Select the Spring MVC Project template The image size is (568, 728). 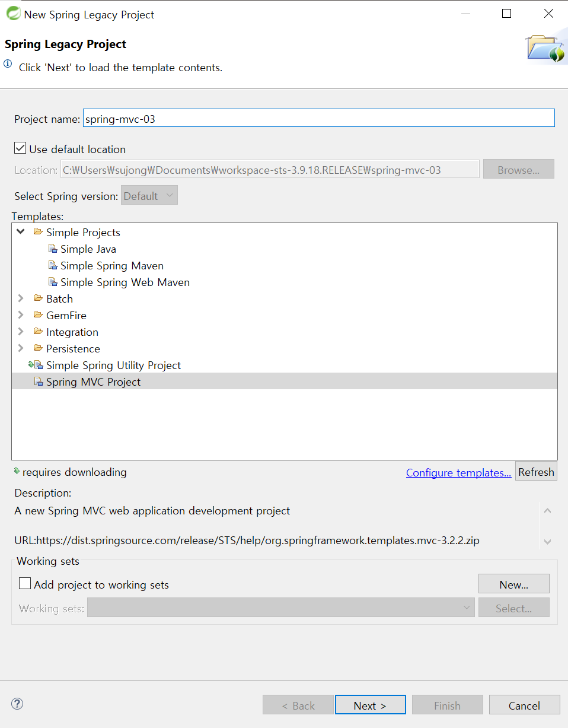click(x=285, y=382)
